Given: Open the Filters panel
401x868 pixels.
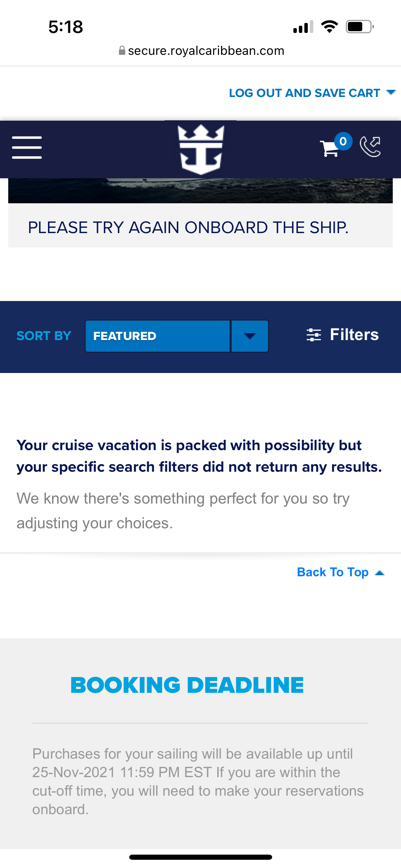Looking at the screenshot, I should pos(343,335).
